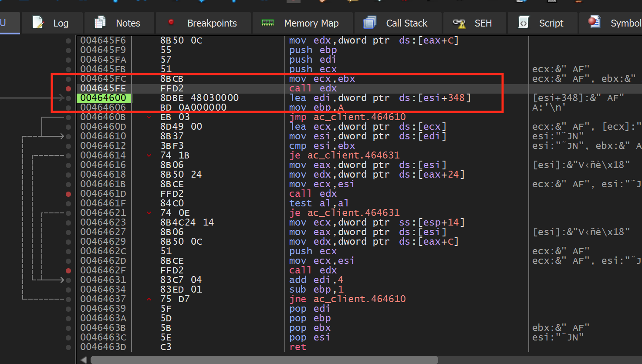
Task: Select address 00464606
Action: coord(103,108)
